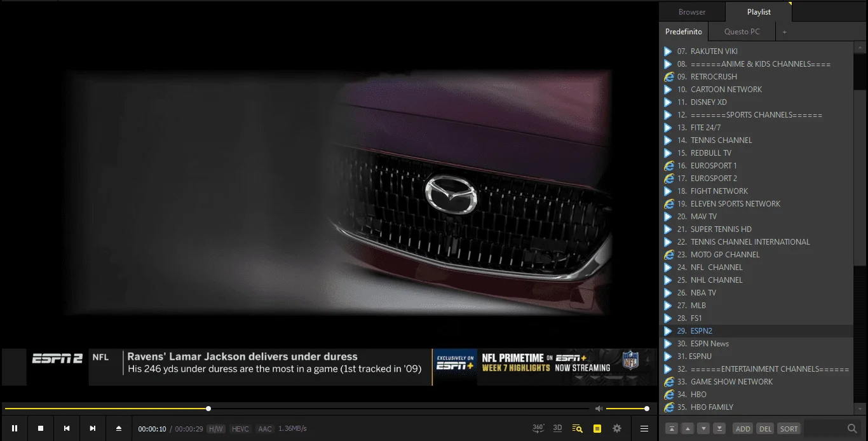Image resolution: width=868 pixels, height=441 pixels.
Task: Select NBA TV playlist entry
Action: [757, 293]
